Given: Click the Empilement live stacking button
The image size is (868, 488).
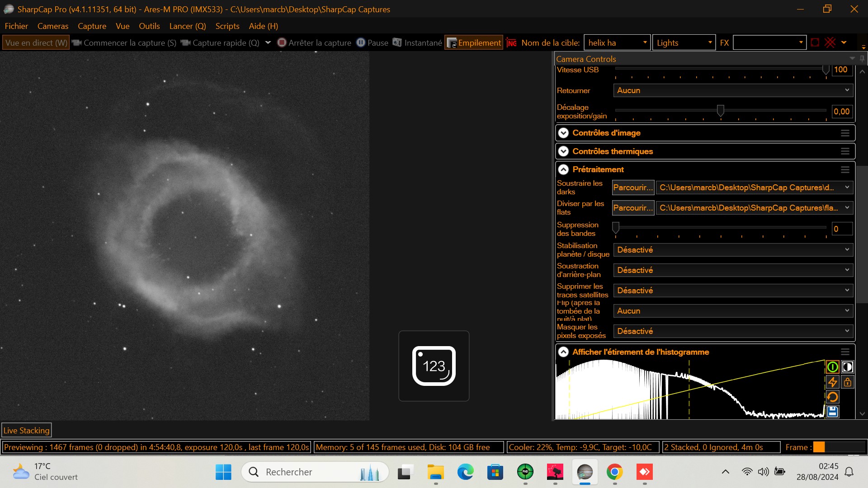Looking at the screenshot, I should click(474, 42).
